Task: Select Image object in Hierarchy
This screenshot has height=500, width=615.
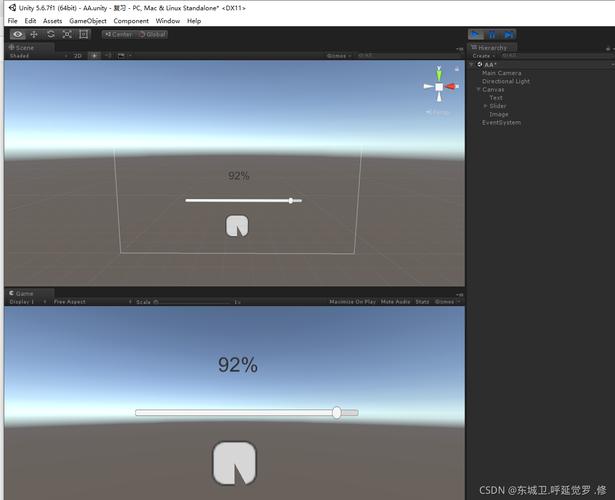Action: coord(499,114)
